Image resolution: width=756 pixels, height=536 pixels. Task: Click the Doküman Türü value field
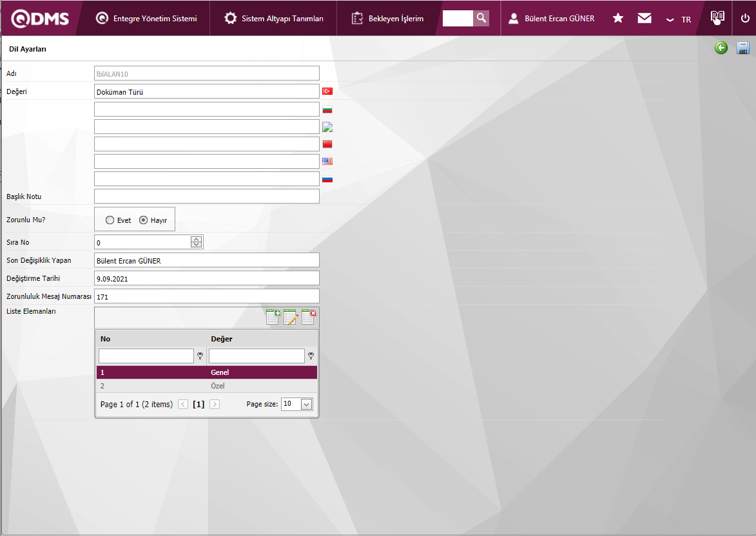(x=207, y=91)
